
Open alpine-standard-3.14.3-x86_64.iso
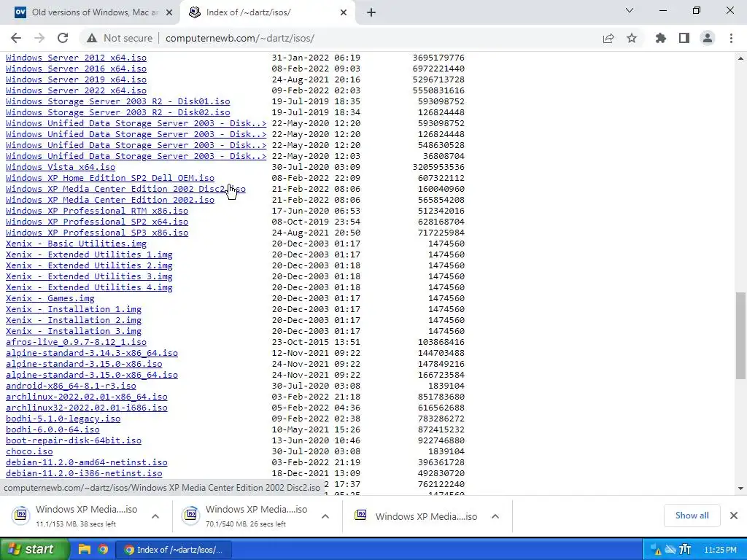coord(92,354)
